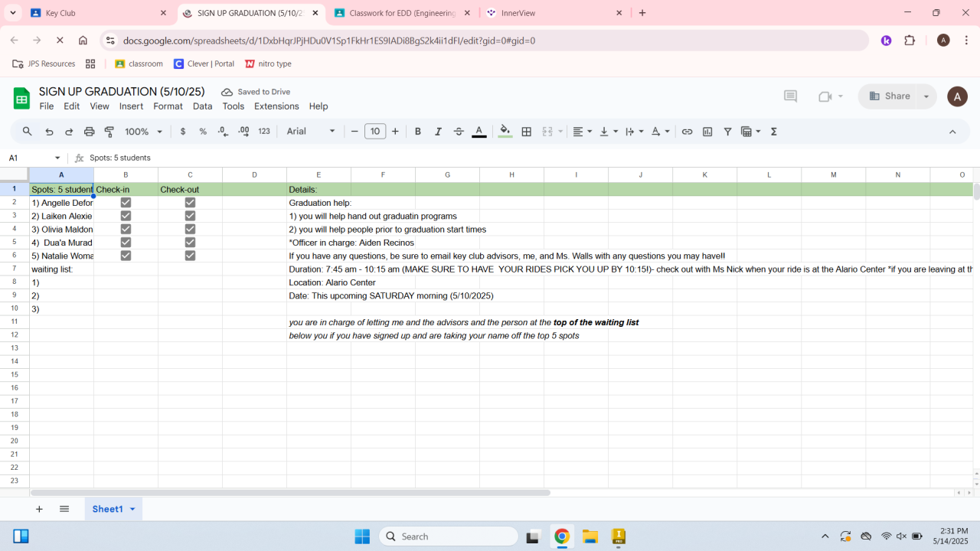This screenshot has width=980, height=551.
Task: Open the Google account avatar in Sheets
Action: click(x=957, y=96)
